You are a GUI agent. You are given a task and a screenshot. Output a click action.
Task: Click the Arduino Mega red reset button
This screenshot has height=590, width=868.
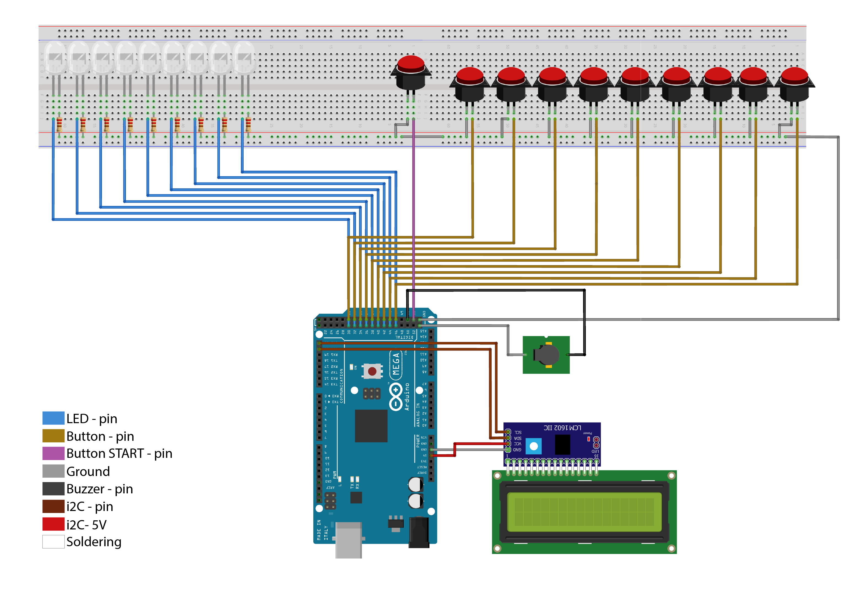click(x=372, y=371)
